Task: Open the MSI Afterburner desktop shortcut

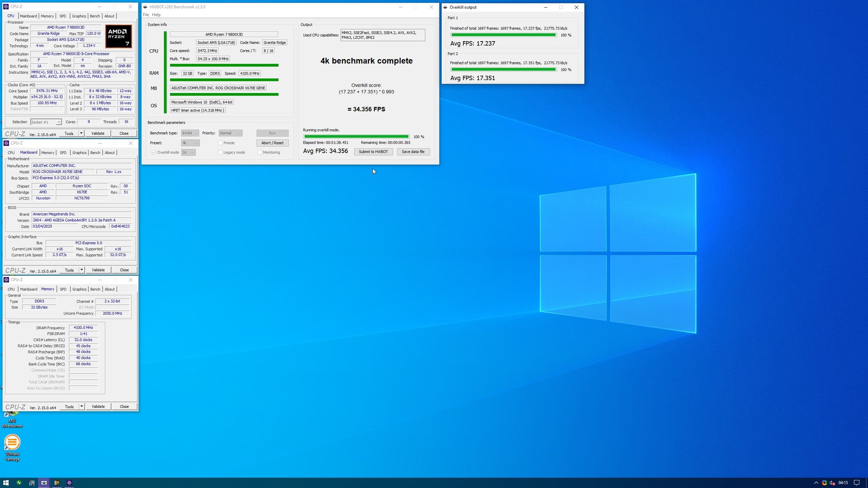Action: point(12,420)
